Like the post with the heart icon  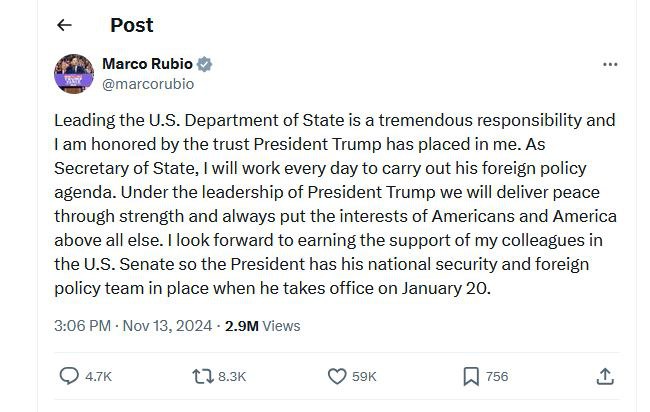[337, 376]
